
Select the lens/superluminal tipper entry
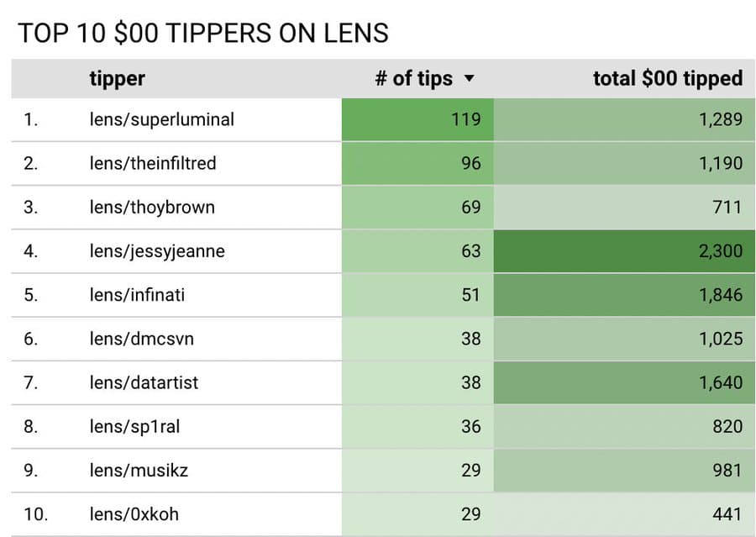tap(161, 119)
